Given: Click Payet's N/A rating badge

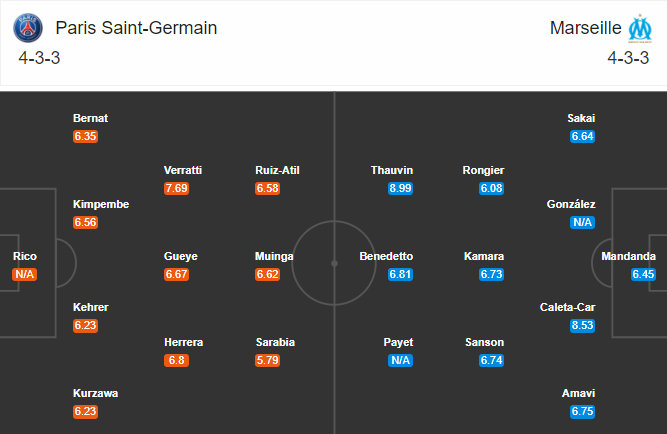Looking at the screenshot, I should coord(400,360).
